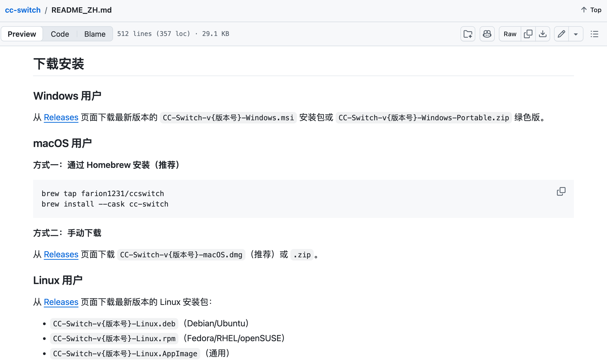
Task: Edit this file with pencil icon
Action: pos(561,34)
